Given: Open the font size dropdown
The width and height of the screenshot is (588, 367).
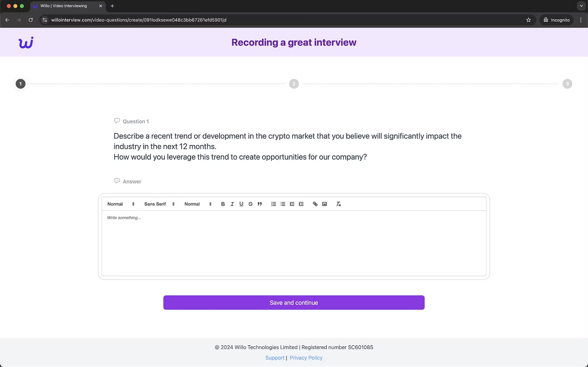Looking at the screenshot, I should pos(197,204).
